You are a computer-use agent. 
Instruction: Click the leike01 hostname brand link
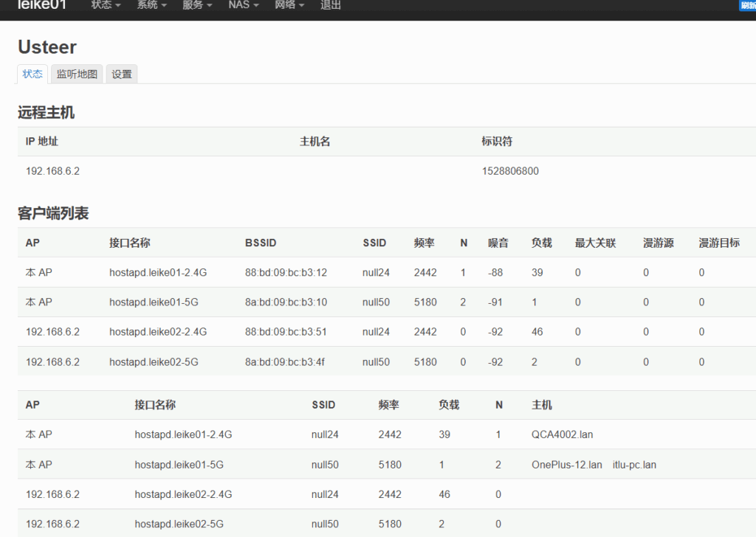tap(42, 5)
